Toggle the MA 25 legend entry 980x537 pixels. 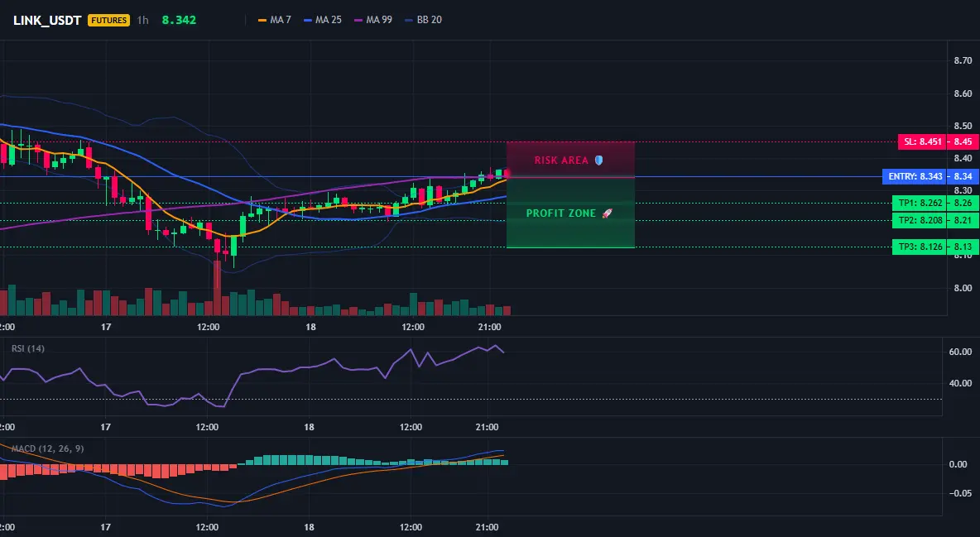(x=323, y=20)
